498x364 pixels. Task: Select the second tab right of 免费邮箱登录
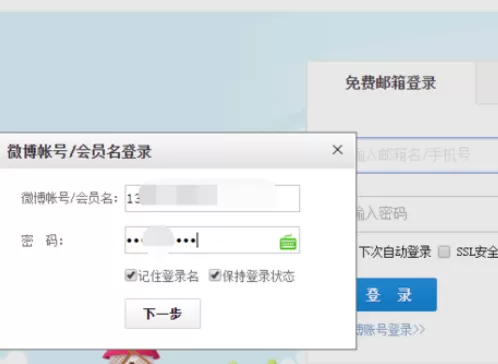tap(487, 83)
